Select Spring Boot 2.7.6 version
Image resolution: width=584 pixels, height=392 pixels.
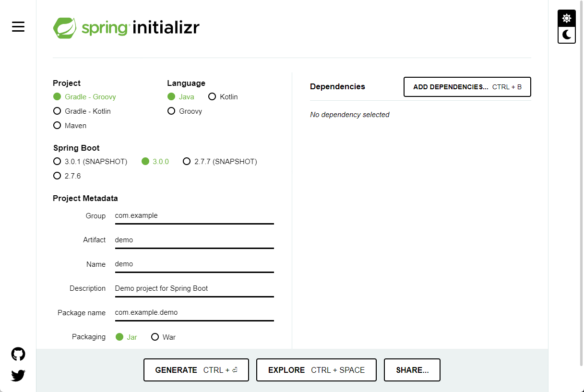pyautogui.click(x=67, y=176)
